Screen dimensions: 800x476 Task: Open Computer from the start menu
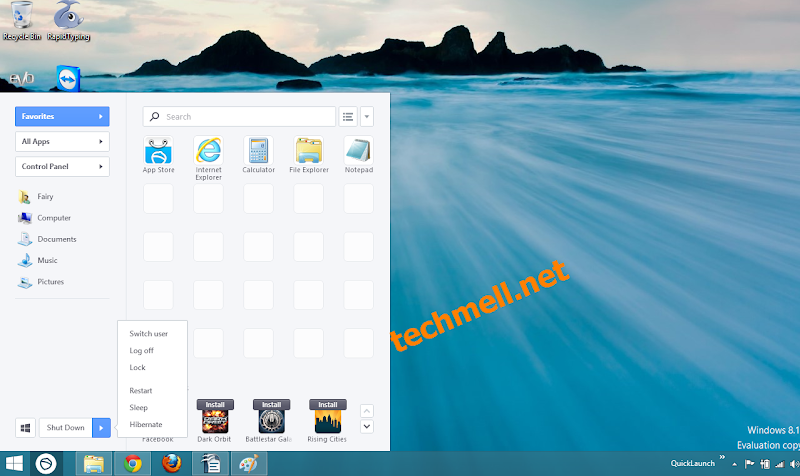[x=44, y=218]
